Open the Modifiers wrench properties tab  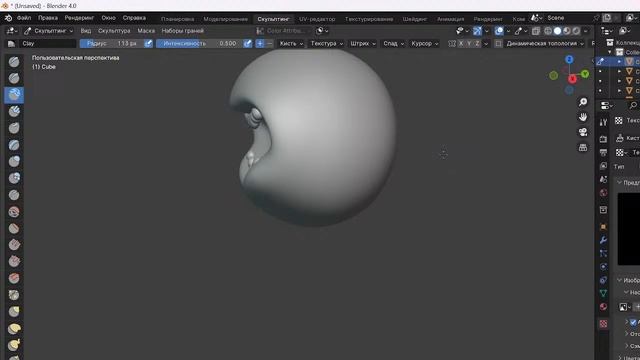[603, 240]
